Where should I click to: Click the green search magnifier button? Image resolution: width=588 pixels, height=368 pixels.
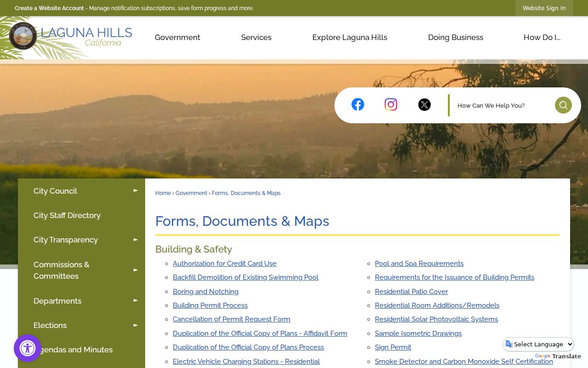click(563, 105)
